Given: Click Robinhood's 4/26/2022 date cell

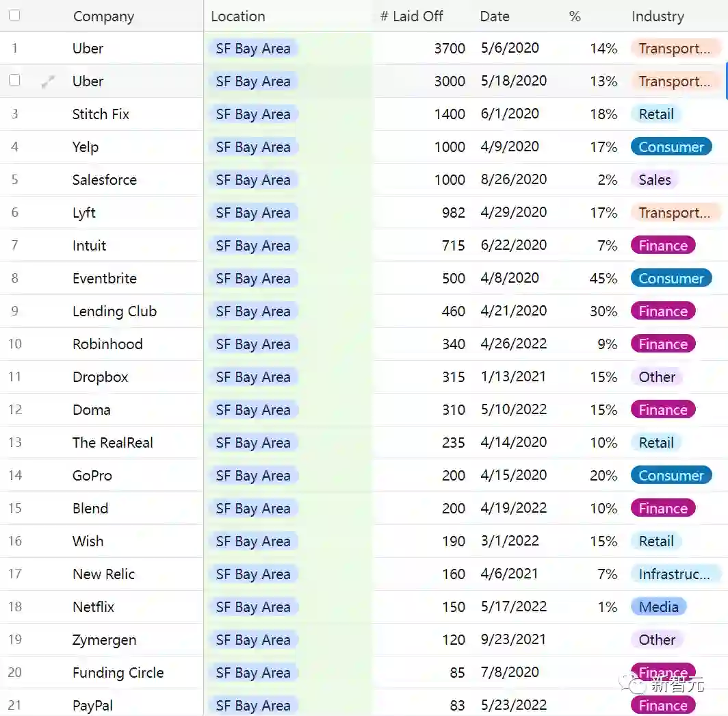Looking at the screenshot, I should tap(513, 344).
